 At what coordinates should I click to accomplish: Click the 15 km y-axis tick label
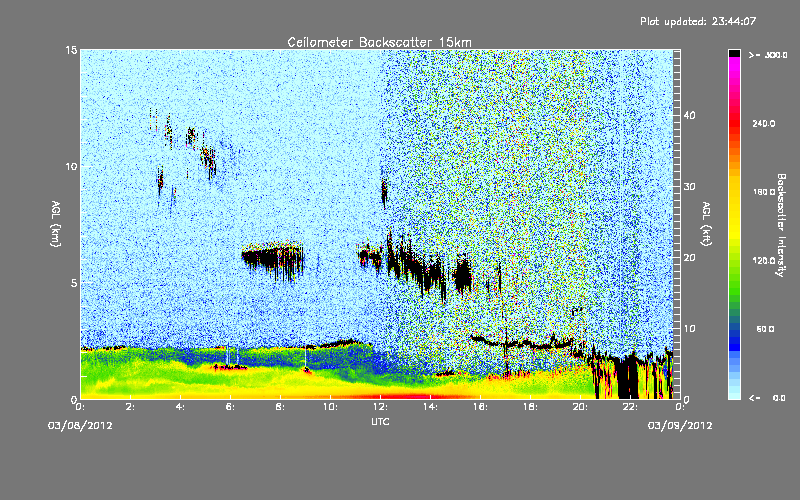coord(71,50)
